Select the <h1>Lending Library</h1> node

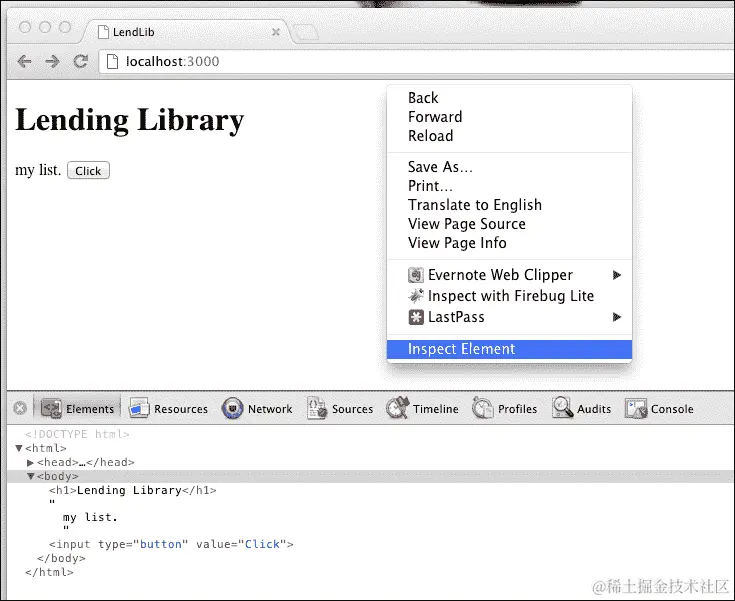(x=133, y=490)
